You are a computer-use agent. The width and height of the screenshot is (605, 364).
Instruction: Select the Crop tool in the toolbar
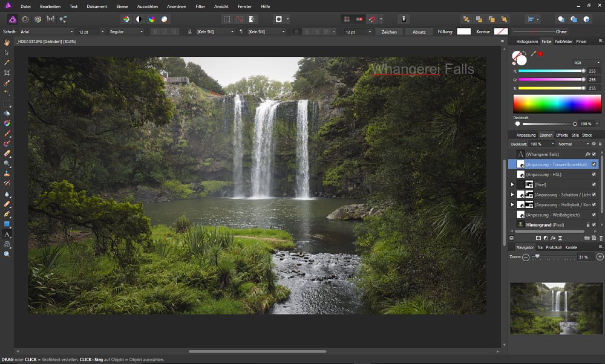[7, 73]
